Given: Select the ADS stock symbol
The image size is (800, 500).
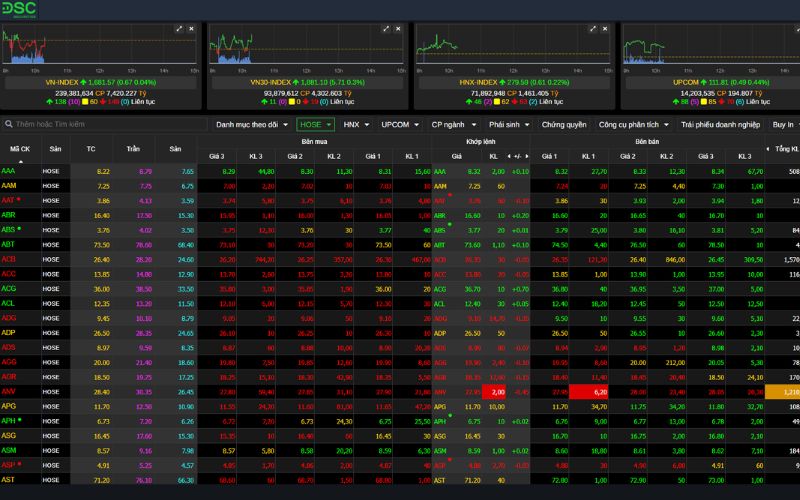Looking at the screenshot, I should pyautogui.click(x=8, y=347).
